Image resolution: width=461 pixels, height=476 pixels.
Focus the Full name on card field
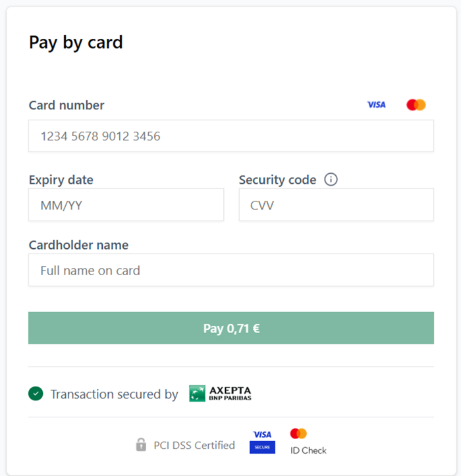(x=231, y=270)
